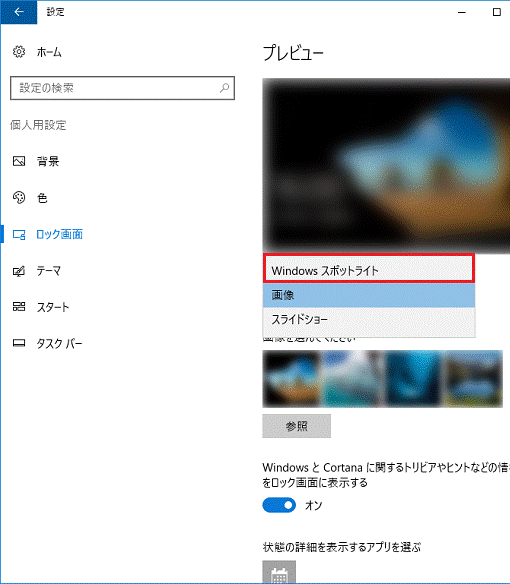Select the fourth lock screen picture thumbnail
The image size is (510, 584).
(474, 379)
